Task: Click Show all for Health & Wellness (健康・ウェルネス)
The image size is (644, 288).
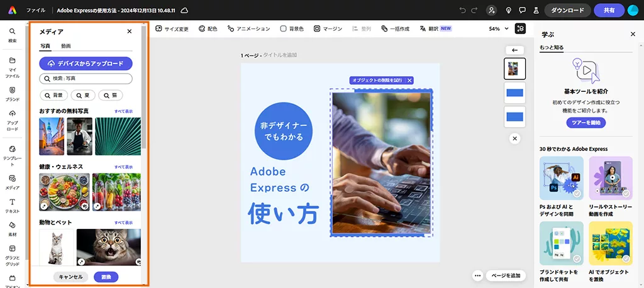Action: 123,167
